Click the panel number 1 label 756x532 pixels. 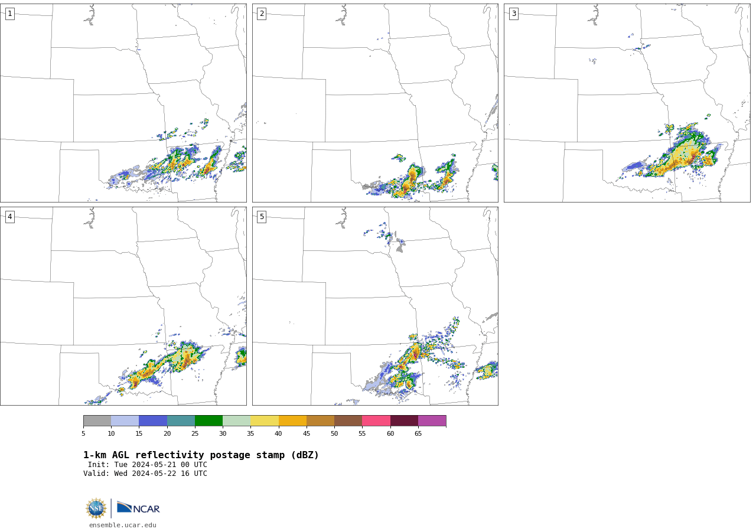point(9,14)
